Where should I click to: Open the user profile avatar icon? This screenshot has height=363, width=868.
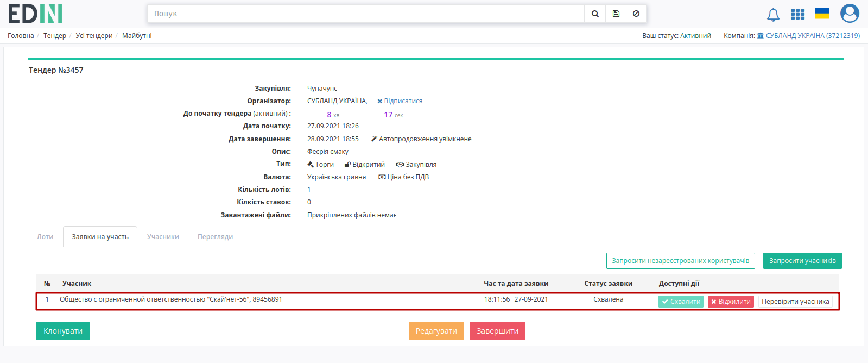pyautogui.click(x=850, y=14)
